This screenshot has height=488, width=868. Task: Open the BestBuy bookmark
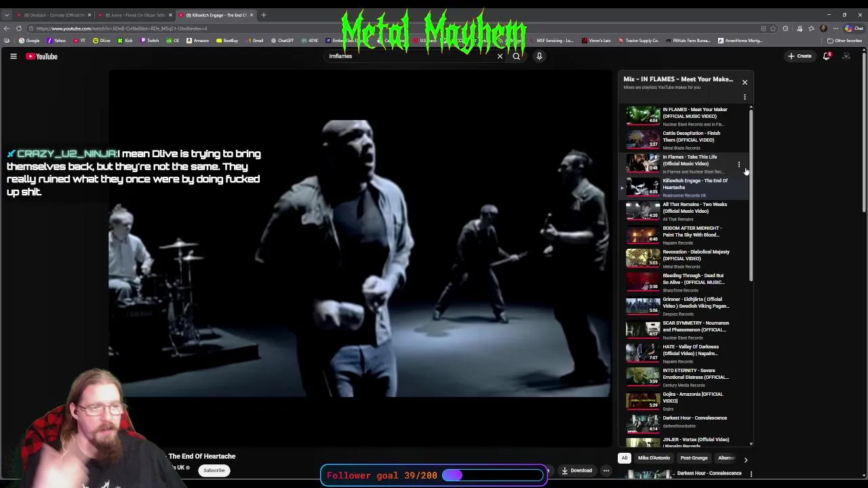tap(227, 41)
